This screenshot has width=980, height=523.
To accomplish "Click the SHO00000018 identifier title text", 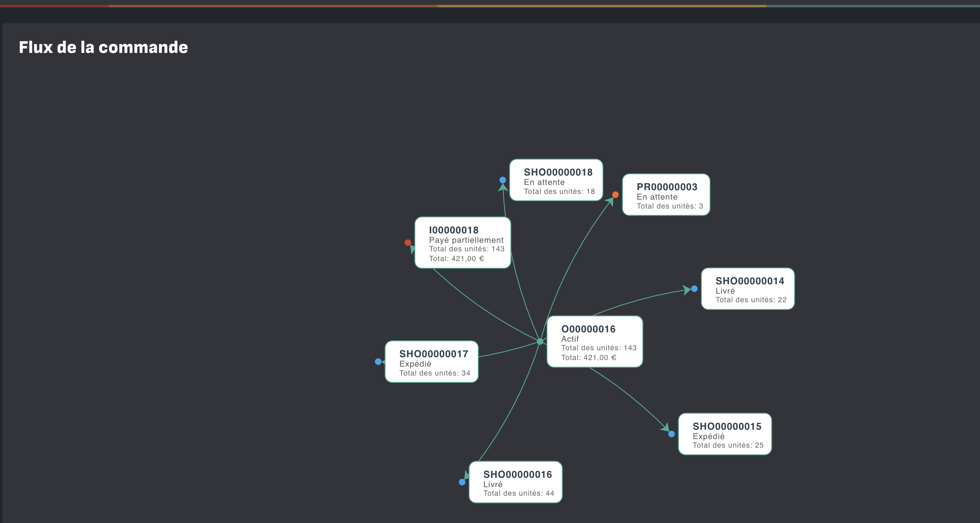I will pos(558,172).
